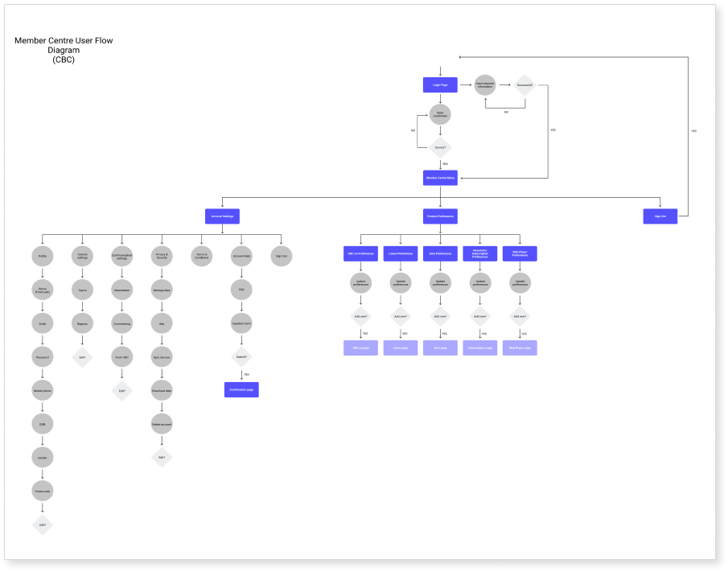This screenshot has height=572, width=728.
Task: Click the Topics node under Interest settings
Action: point(81,289)
